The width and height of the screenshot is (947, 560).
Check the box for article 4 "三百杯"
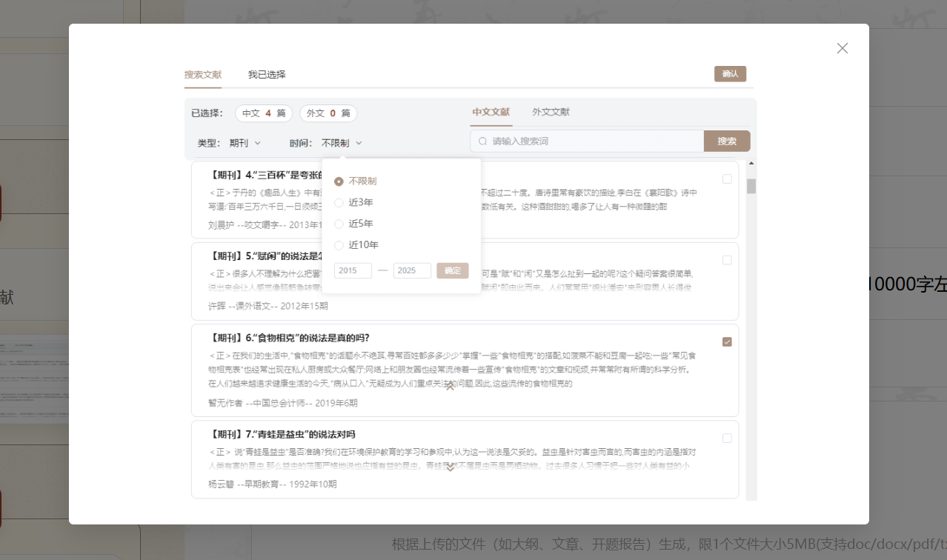coord(727,179)
